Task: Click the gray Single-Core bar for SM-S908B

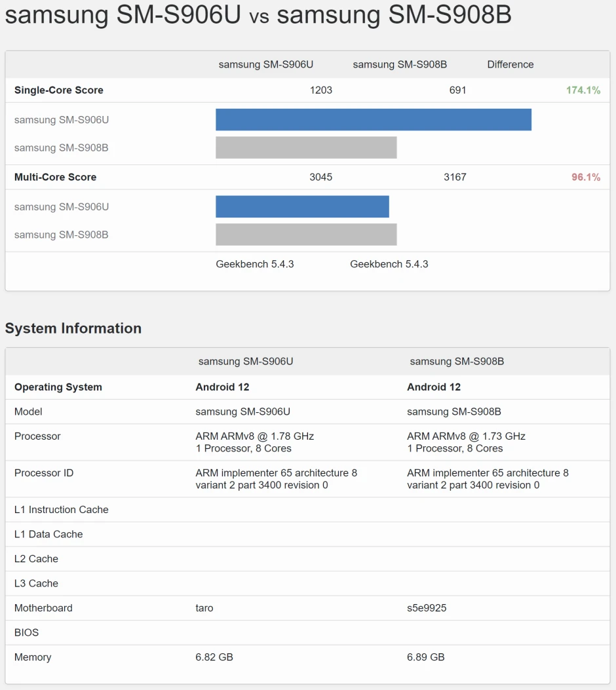Action: [x=306, y=147]
